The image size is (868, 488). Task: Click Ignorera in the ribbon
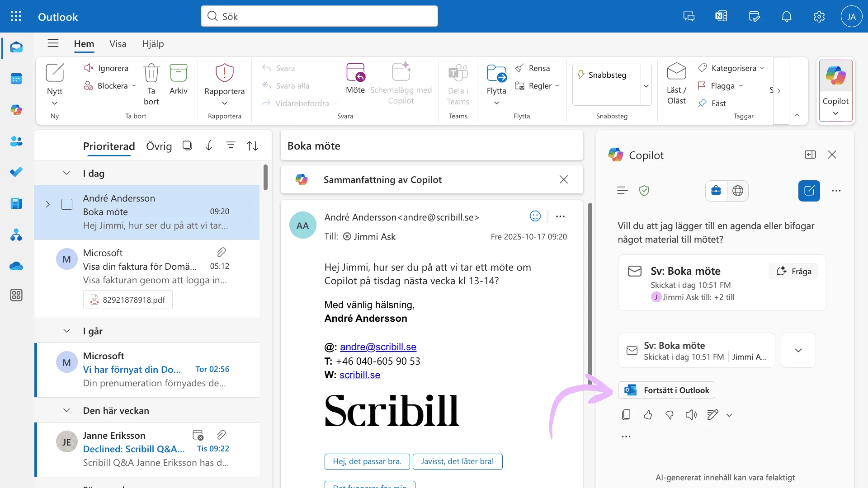[x=106, y=68]
